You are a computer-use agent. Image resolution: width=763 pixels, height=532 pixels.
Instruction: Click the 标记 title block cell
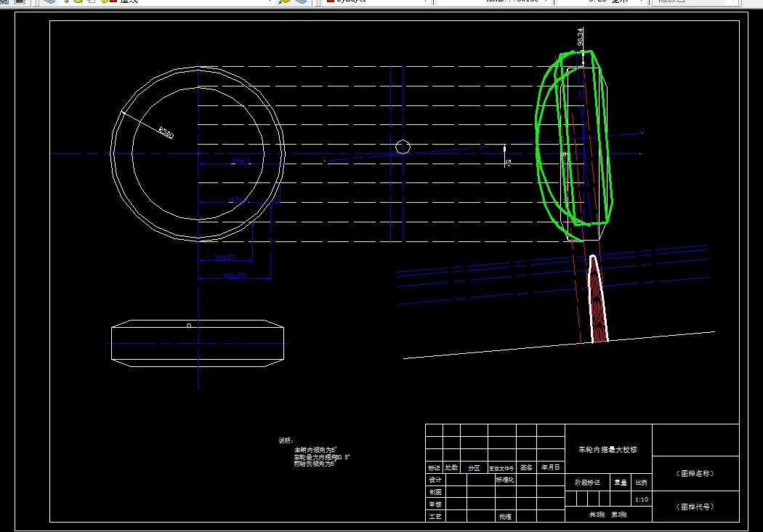coord(434,468)
